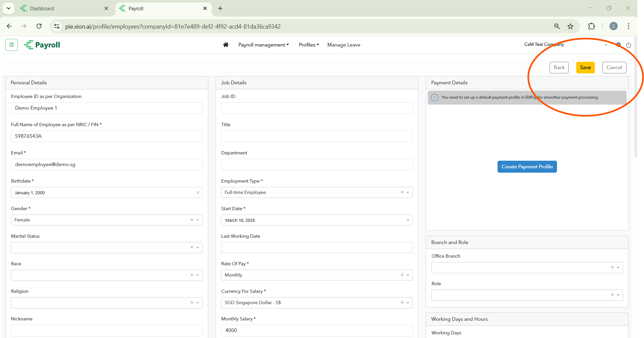Click Create Payment Profile button
The image size is (644, 338).
click(x=527, y=167)
